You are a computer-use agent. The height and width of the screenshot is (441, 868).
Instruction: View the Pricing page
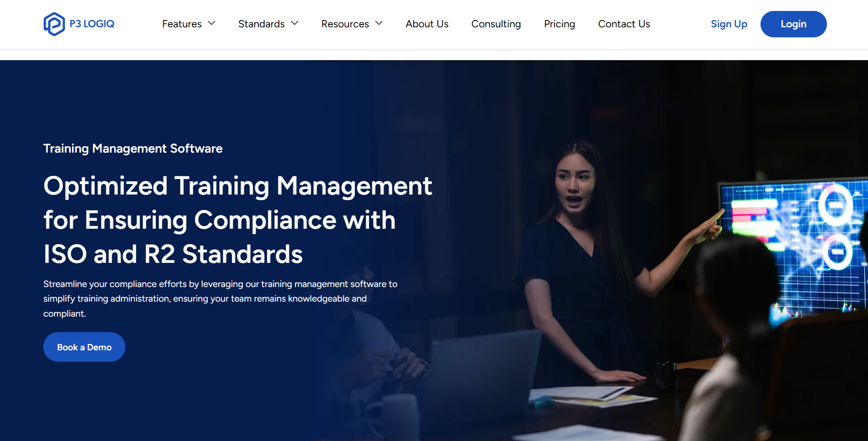560,24
